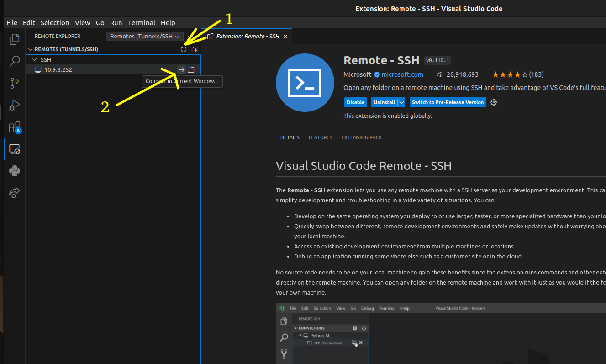This screenshot has width=606, height=364.
Task: Click the 20,918,693 install count
Action: [x=463, y=74]
